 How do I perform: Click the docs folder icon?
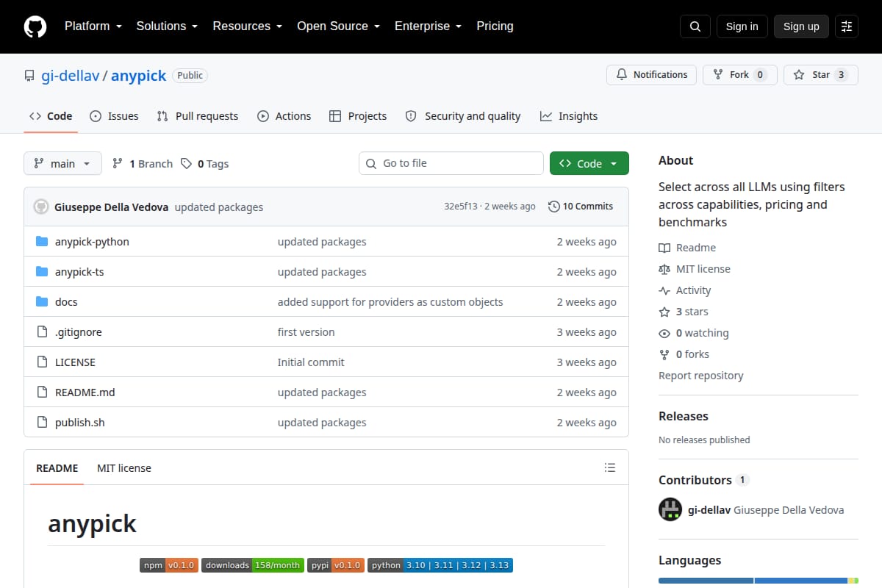[x=42, y=302]
